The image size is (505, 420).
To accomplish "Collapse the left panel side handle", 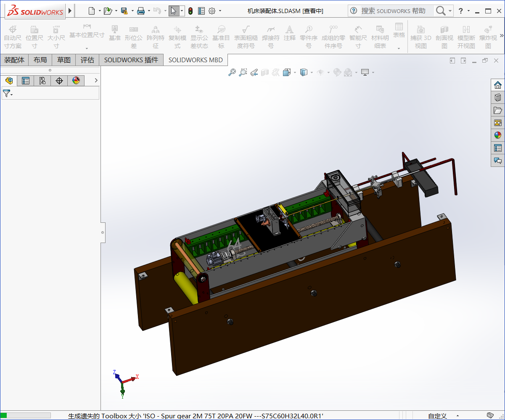I will tap(103, 232).
